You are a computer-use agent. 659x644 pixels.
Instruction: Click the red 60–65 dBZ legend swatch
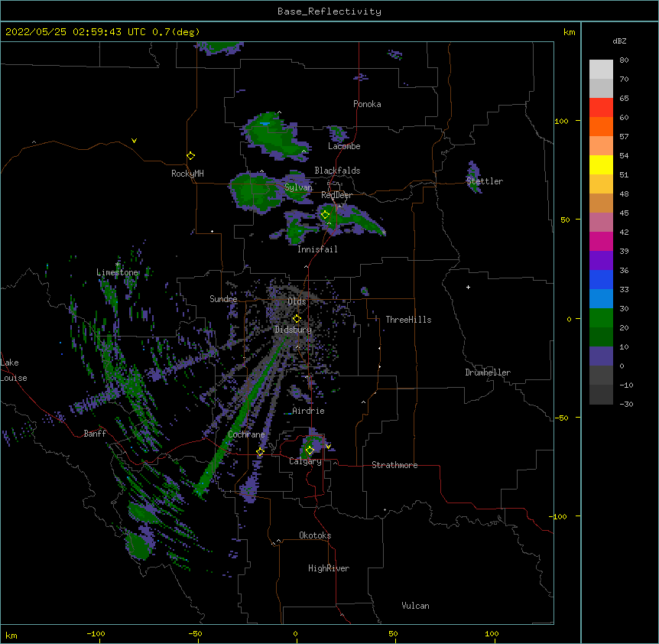[601, 107]
